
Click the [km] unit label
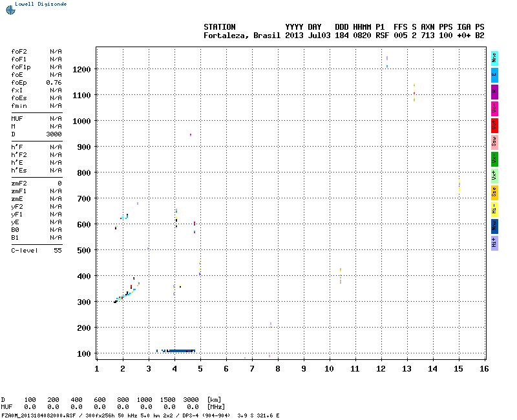pyautogui.click(x=215, y=399)
